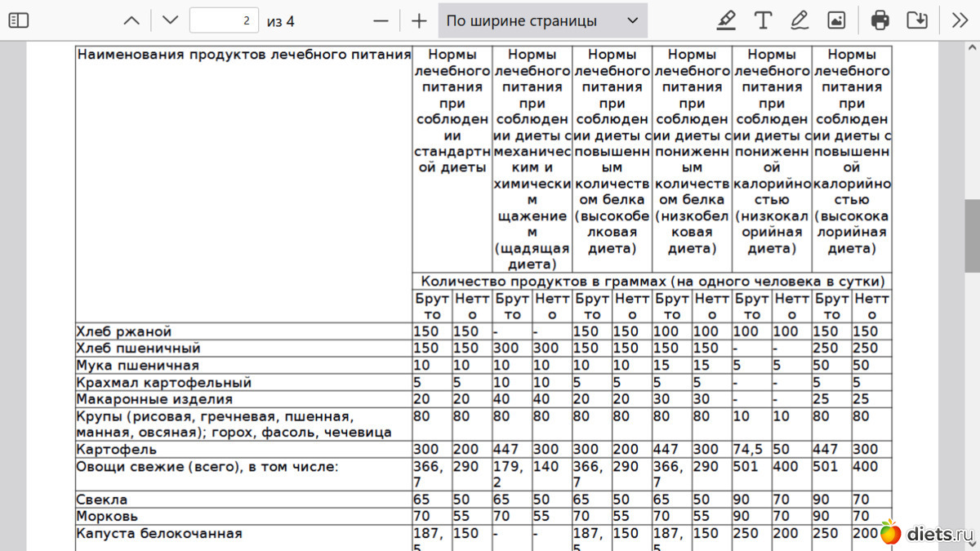Toggle the PDF sidebar panel
Screen dimensions: 980x551
(18, 20)
